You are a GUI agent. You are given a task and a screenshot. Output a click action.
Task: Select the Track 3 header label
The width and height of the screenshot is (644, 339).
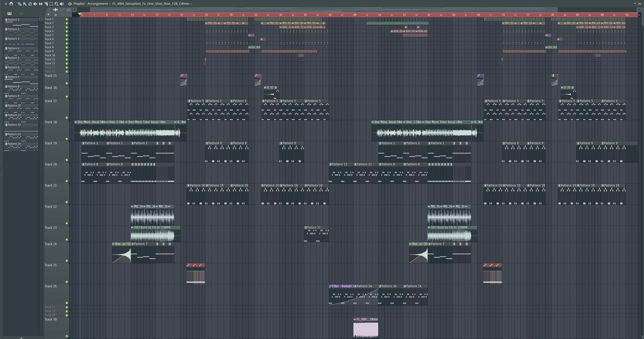(49, 27)
